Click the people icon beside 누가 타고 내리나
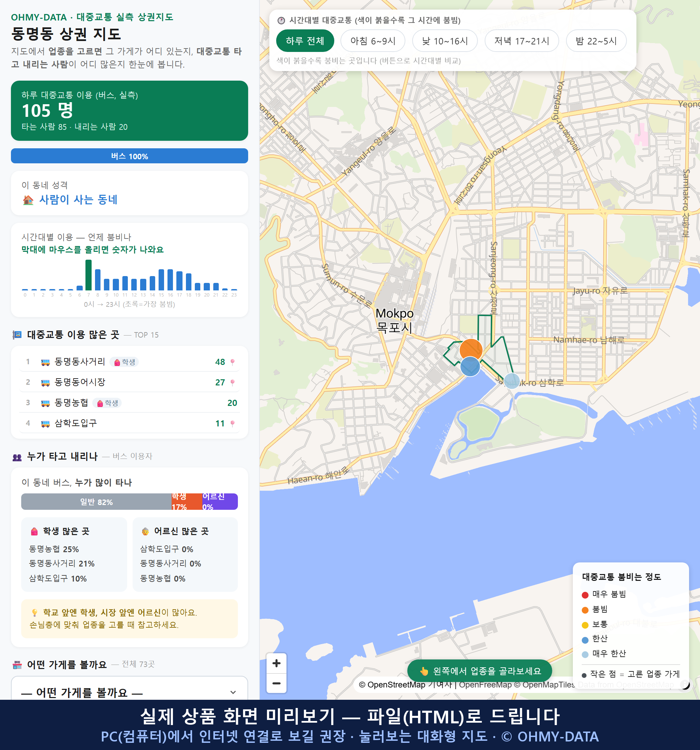 (x=17, y=457)
